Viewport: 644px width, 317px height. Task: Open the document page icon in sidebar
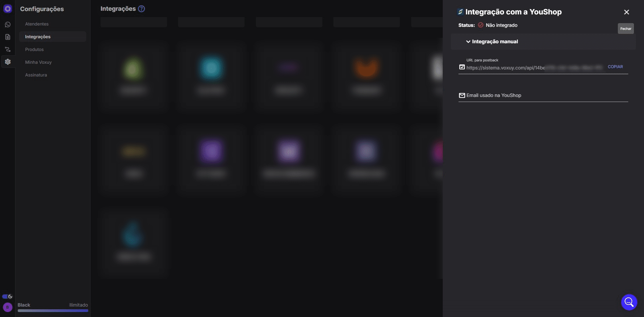point(8,37)
